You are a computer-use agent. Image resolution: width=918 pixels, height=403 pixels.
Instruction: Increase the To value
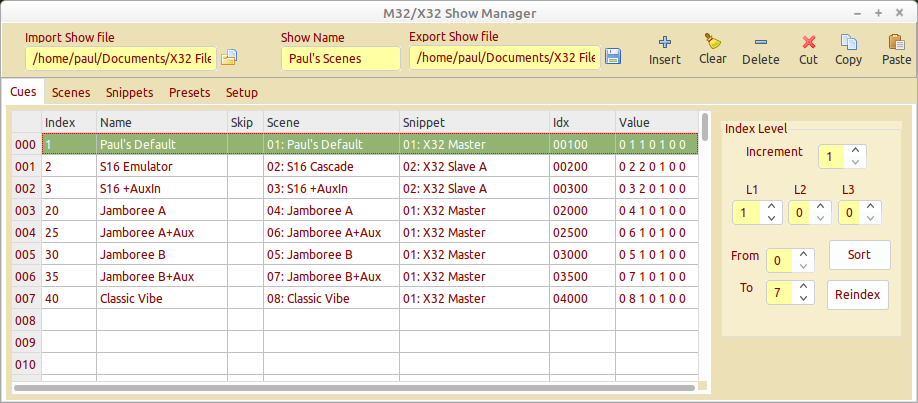click(x=803, y=286)
